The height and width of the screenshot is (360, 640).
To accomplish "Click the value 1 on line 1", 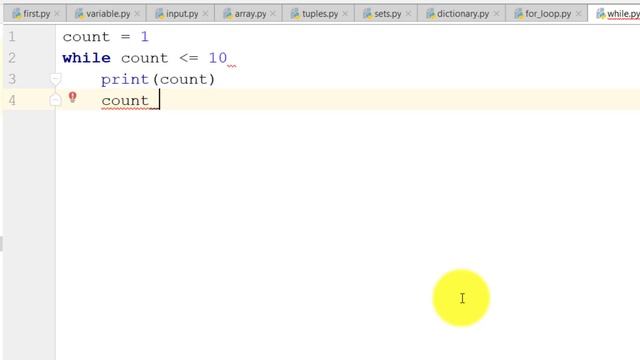I will point(144,37).
